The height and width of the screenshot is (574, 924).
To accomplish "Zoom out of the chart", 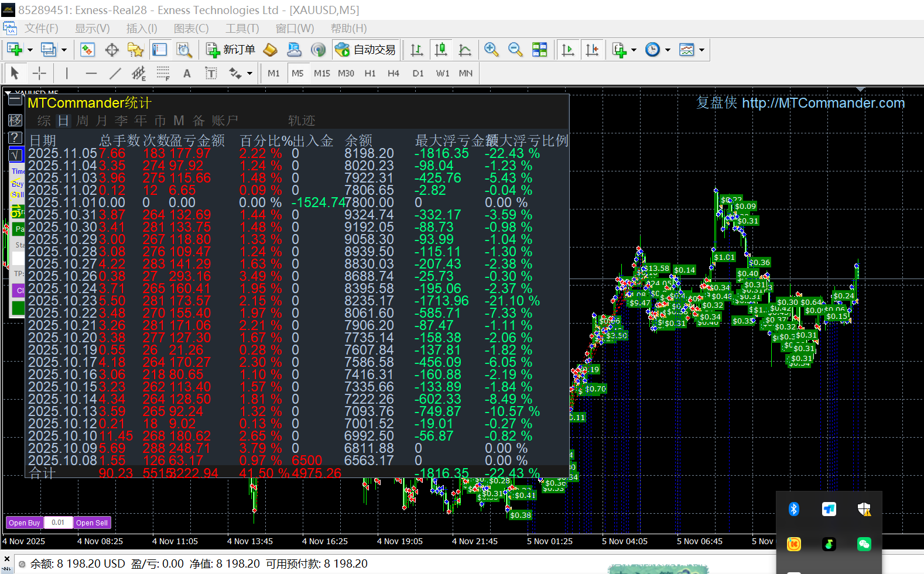I will click(515, 50).
